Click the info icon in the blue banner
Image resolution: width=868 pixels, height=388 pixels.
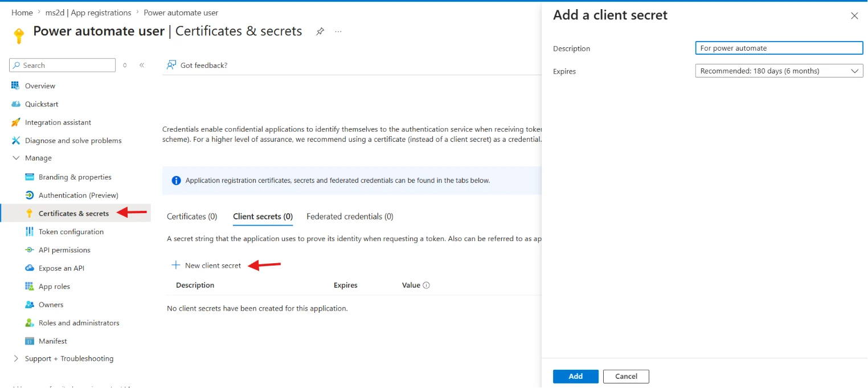(x=176, y=181)
